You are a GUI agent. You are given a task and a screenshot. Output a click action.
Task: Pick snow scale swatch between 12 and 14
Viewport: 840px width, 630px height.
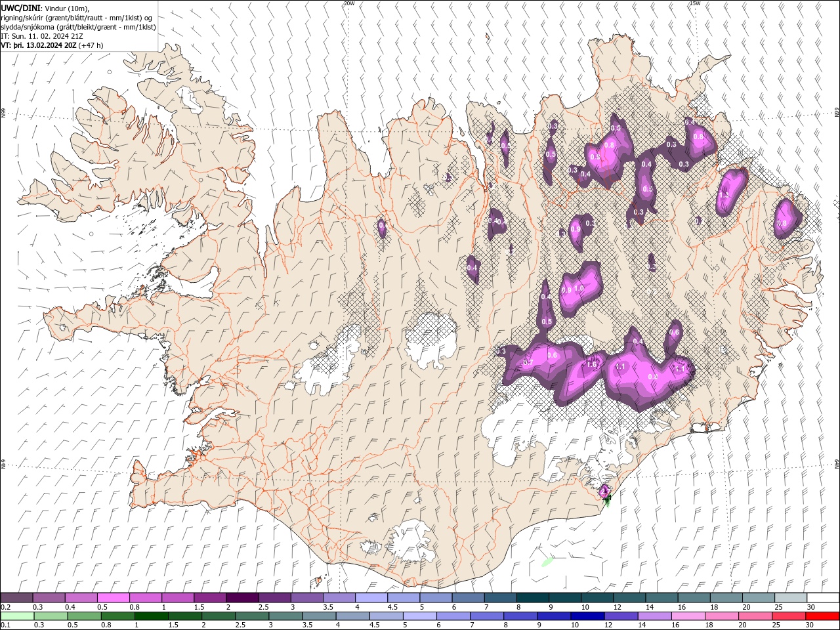(629, 597)
